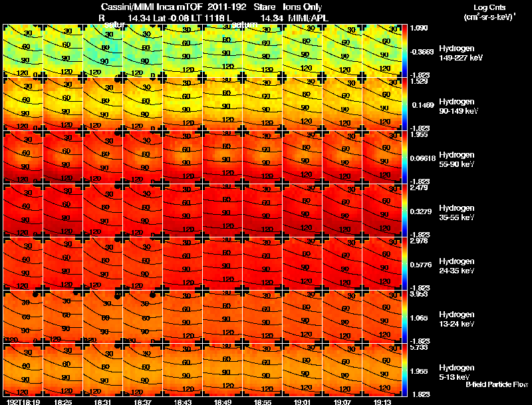
Task: Click the '1.529' color scale value
Action: coord(420,81)
